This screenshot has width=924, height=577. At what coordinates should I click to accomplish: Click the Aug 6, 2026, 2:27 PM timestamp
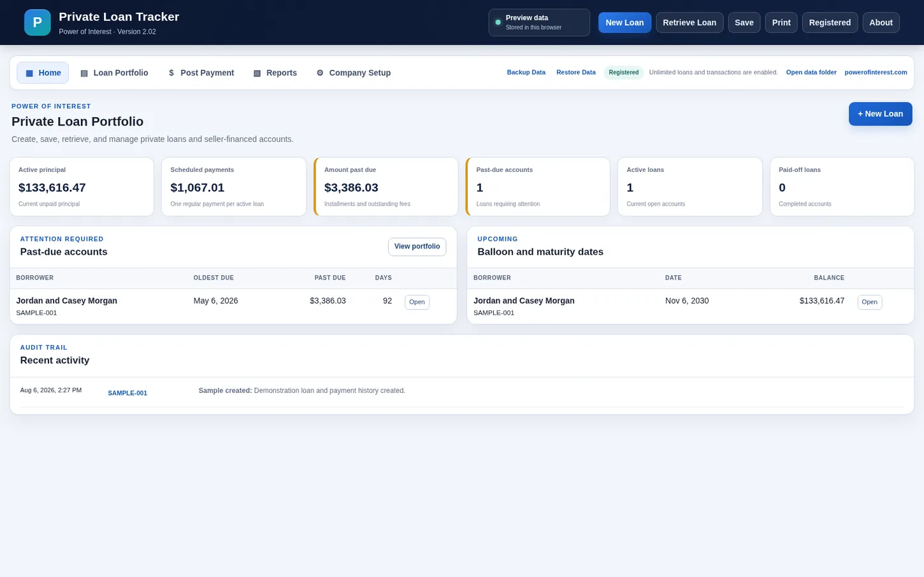51,390
